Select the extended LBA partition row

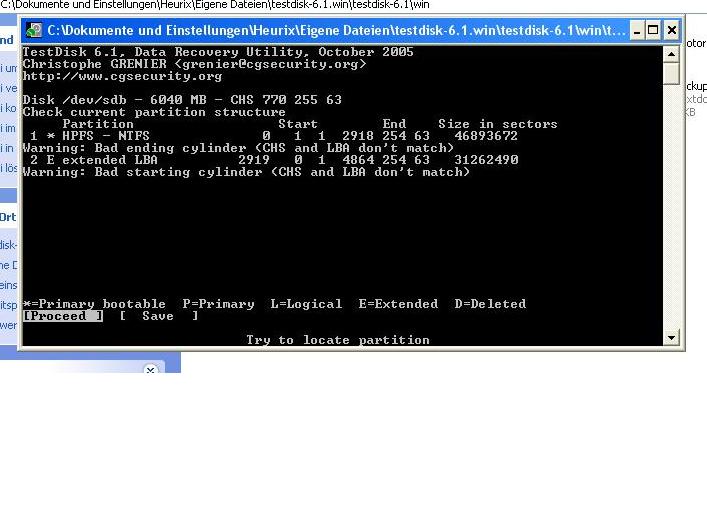(x=274, y=160)
